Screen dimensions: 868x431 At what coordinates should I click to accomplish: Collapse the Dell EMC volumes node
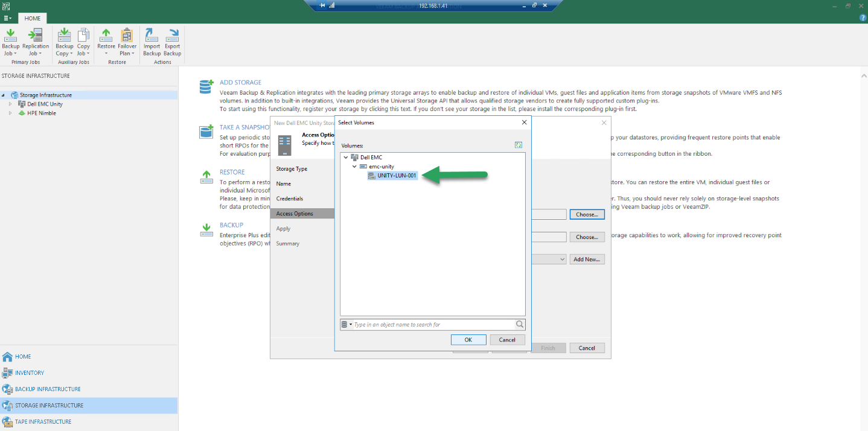pyautogui.click(x=345, y=157)
